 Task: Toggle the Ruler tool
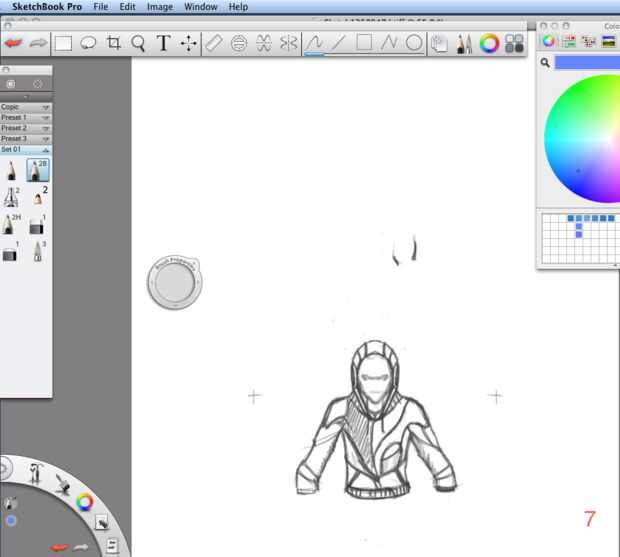pos(214,43)
